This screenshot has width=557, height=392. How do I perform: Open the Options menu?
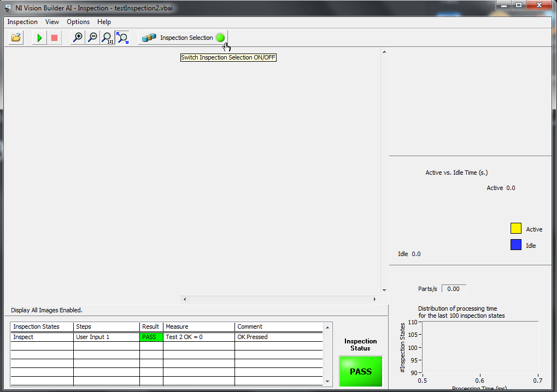pyautogui.click(x=78, y=22)
